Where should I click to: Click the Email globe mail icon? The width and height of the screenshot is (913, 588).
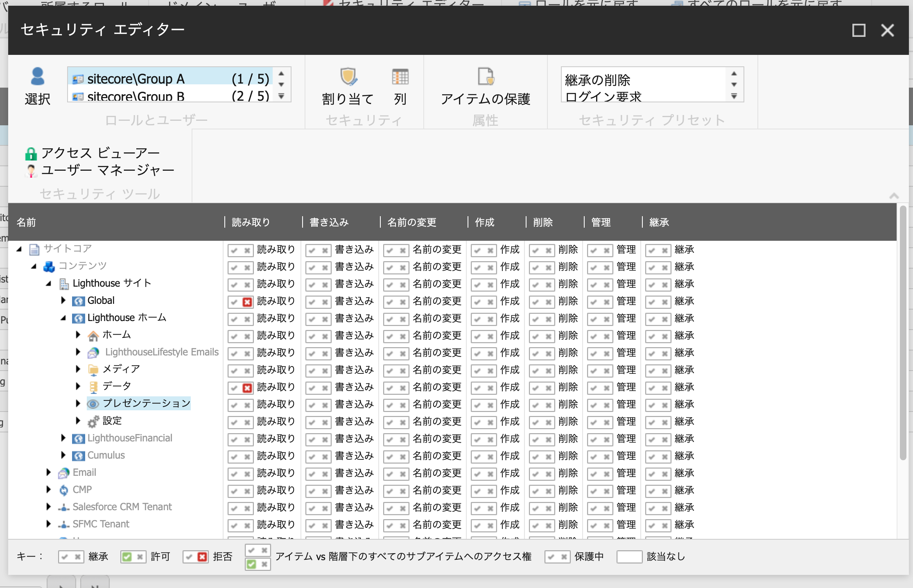tap(64, 473)
